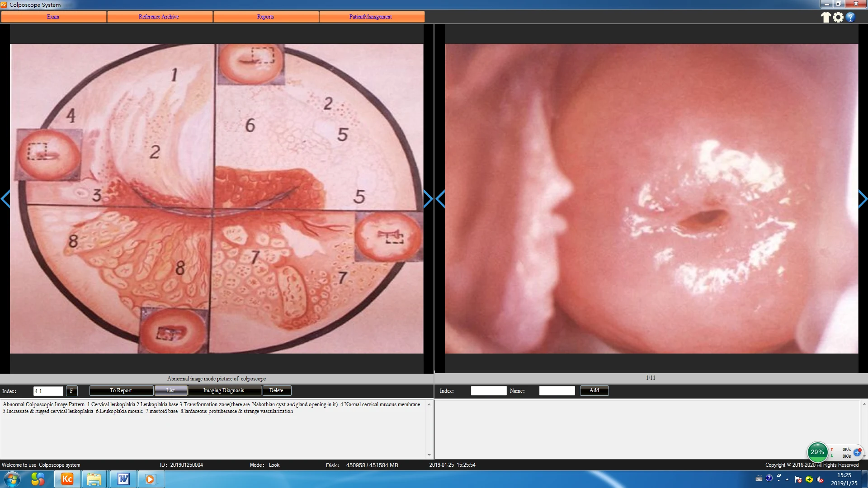Expand hidden system tray icons arrow
868x488 pixels.
tap(788, 479)
